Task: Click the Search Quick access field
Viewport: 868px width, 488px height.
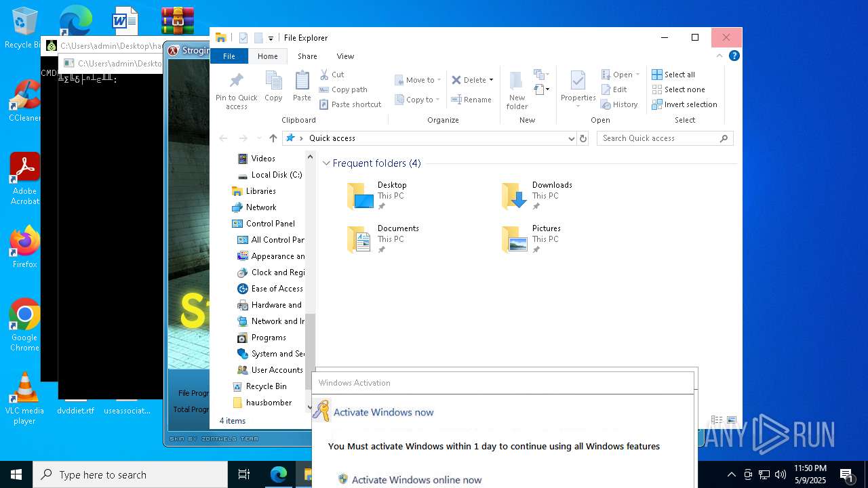Action: click(x=665, y=138)
